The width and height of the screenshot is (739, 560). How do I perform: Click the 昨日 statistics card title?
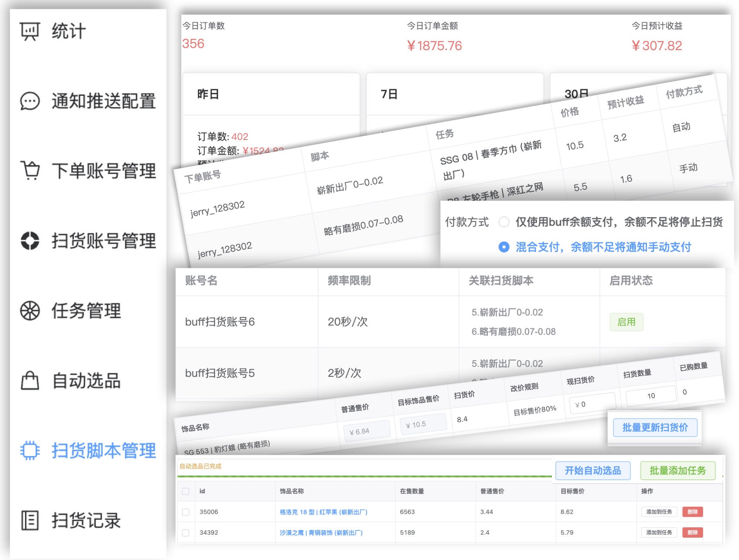coord(208,94)
